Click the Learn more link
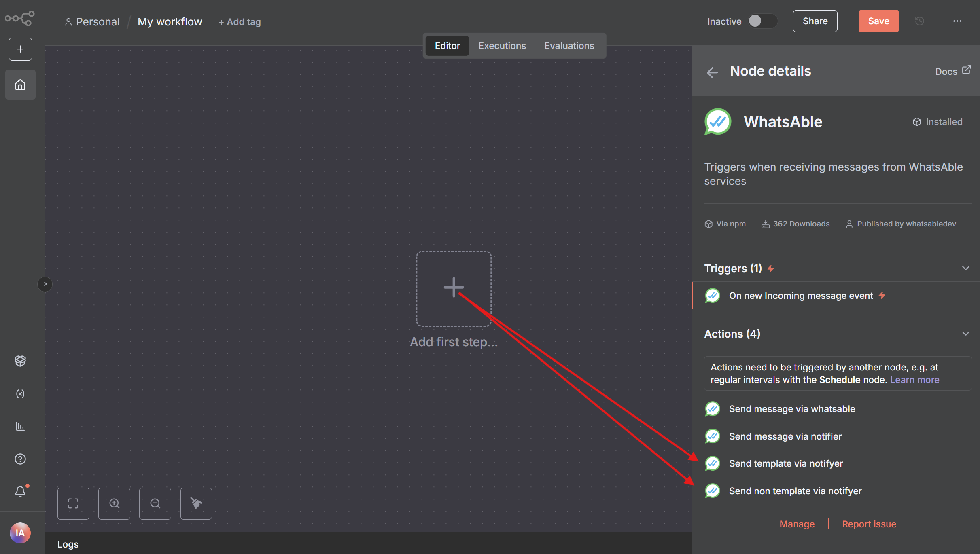 914,380
